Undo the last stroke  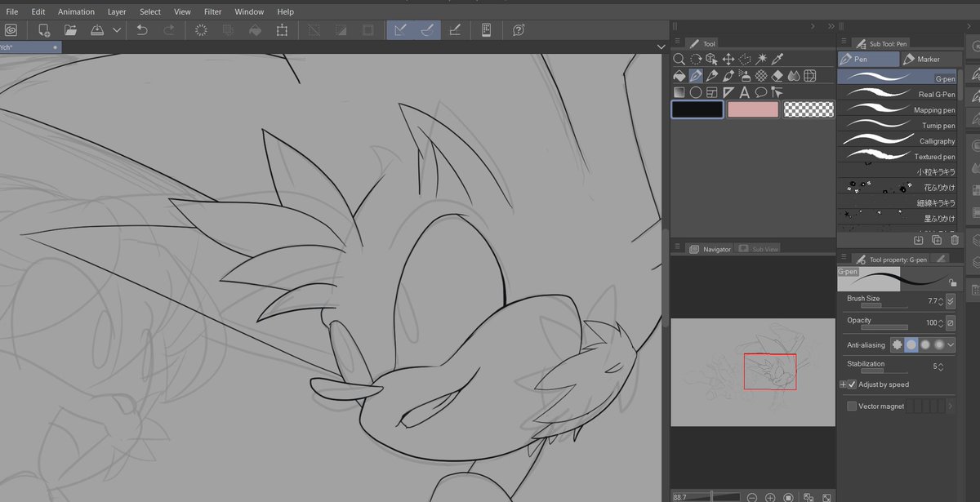coord(142,30)
